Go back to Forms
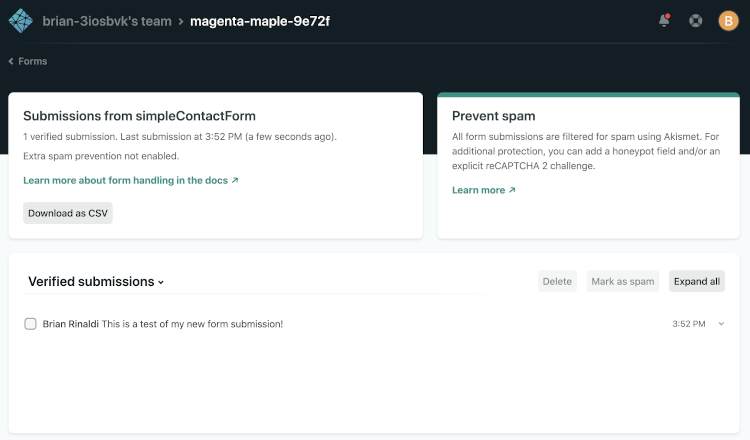The width and height of the screenshot is (750, 440). point(33,61)
